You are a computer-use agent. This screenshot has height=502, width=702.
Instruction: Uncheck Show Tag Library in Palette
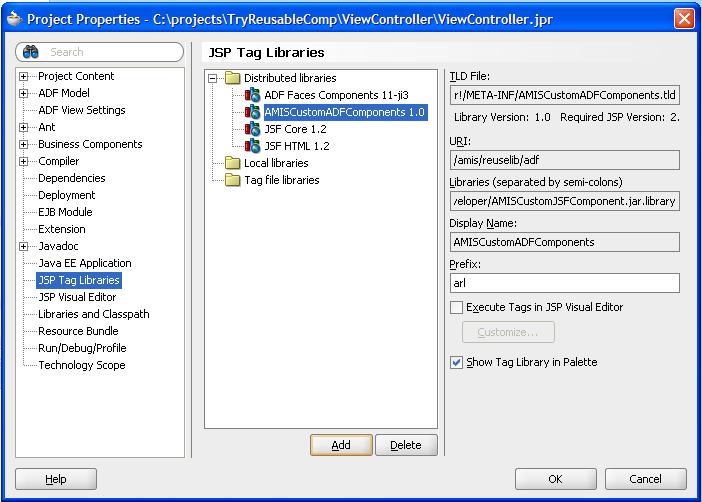tap(457, 362)
